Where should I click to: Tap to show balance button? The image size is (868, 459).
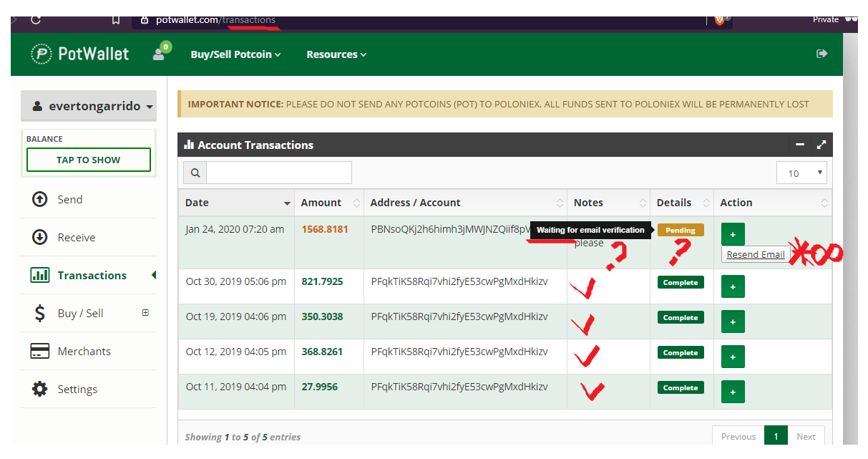pos(89,160)
